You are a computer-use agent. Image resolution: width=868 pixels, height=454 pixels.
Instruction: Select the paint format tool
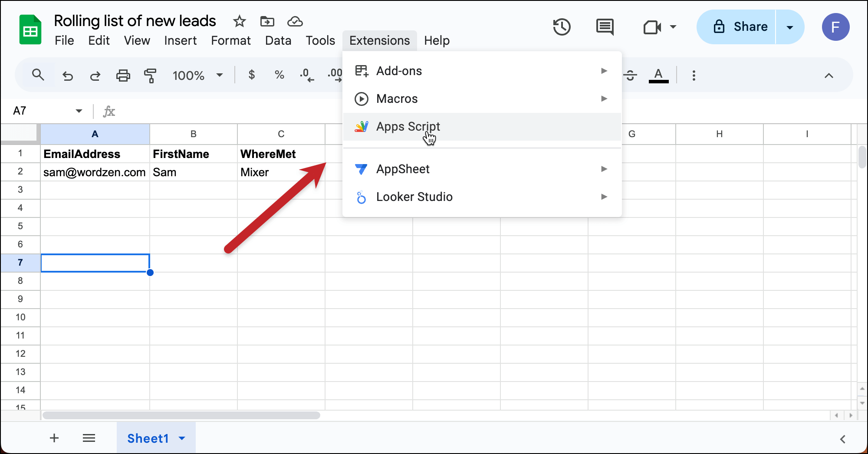point(150,76)
